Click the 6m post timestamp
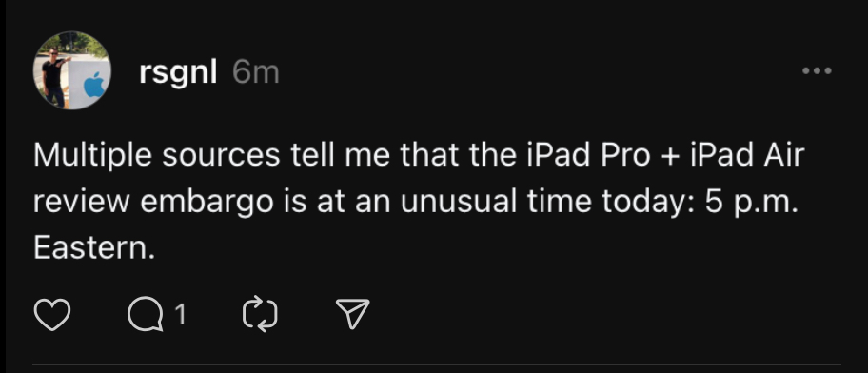 [x=256, y=72]
